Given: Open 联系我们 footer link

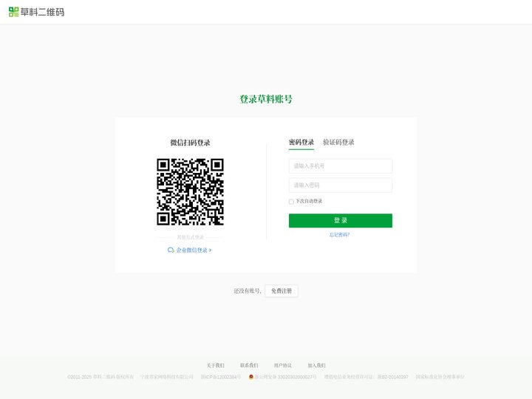Looking at the screenshot, I should coord(249,366).
